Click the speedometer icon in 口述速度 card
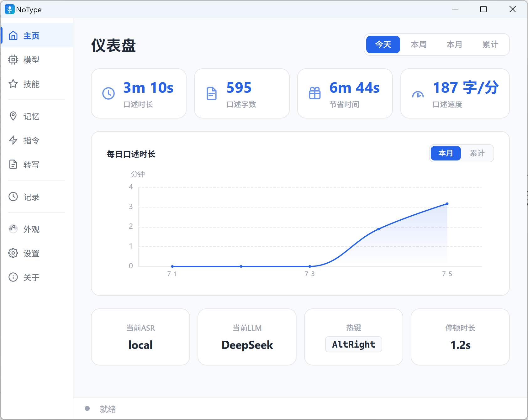This screenshot has width=528, height=420. (418, 94)
